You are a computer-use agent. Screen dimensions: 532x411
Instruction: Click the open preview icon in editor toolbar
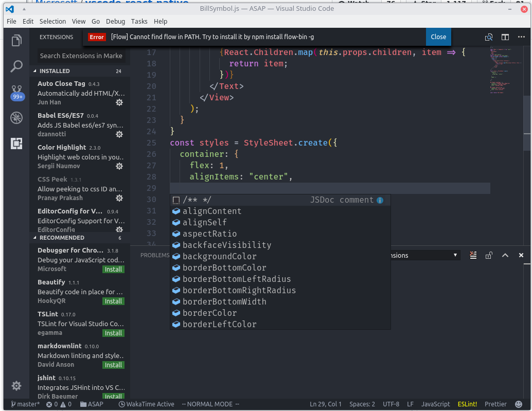489,37
